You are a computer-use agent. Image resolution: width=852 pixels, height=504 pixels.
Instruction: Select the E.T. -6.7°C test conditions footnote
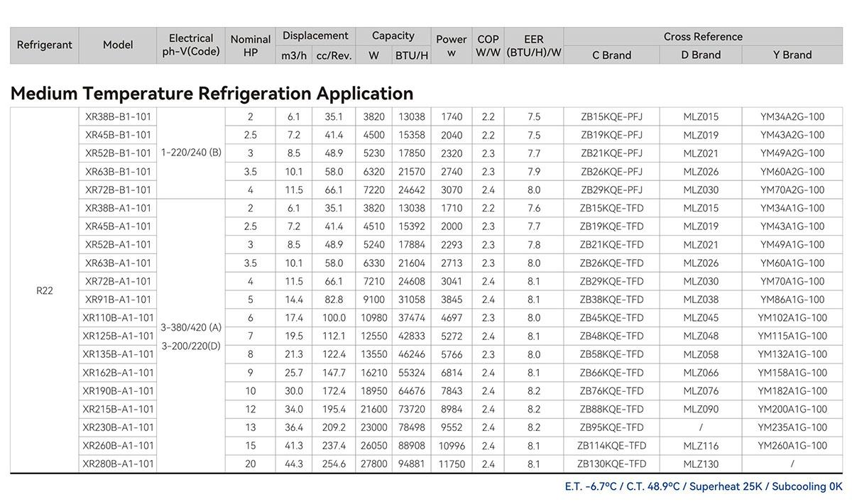pyautogui.click(x=704, y=487)
